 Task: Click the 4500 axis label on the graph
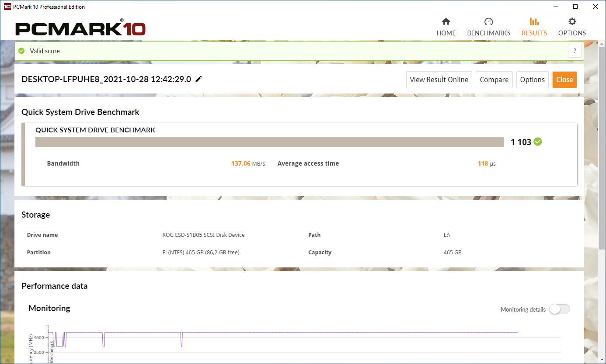point(39,338)
